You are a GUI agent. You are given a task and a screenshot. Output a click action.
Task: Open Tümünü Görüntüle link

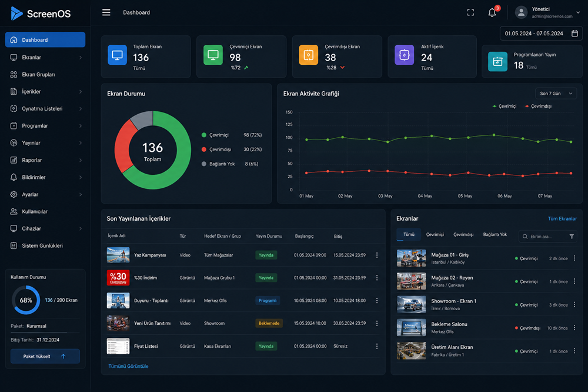128,366
